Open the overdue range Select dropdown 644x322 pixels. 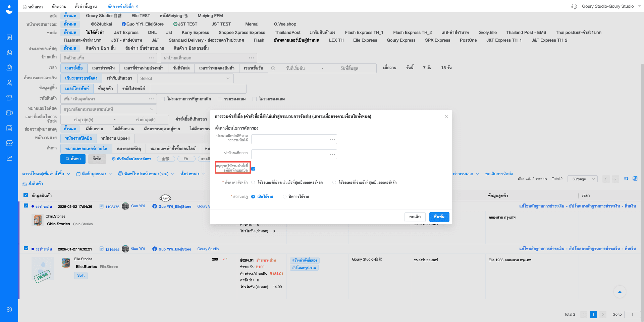coord(185,78)
